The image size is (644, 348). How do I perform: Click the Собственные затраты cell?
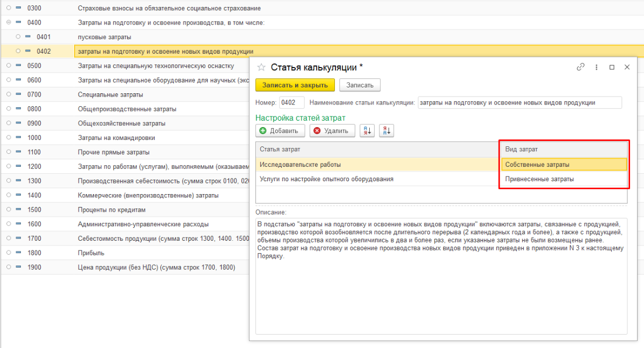[563, 165]
